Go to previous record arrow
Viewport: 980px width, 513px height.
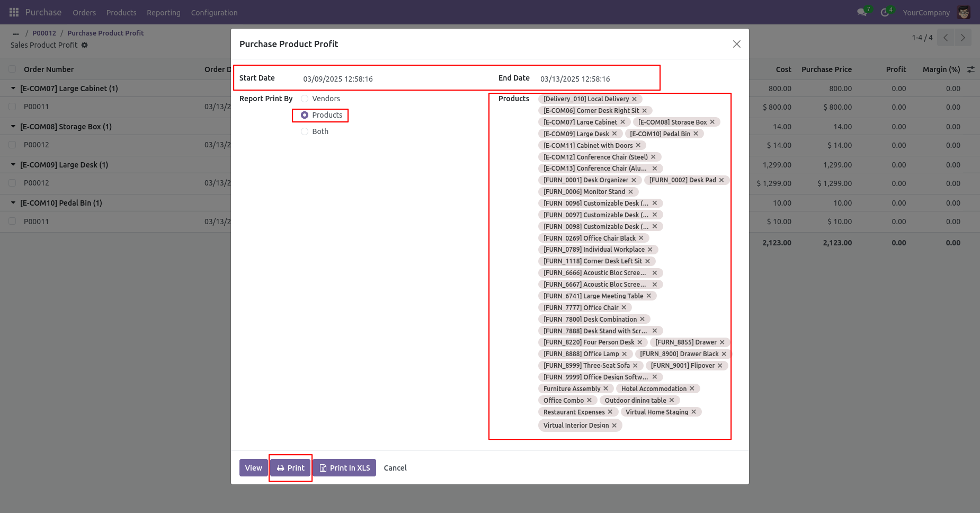tap(946, 38)
